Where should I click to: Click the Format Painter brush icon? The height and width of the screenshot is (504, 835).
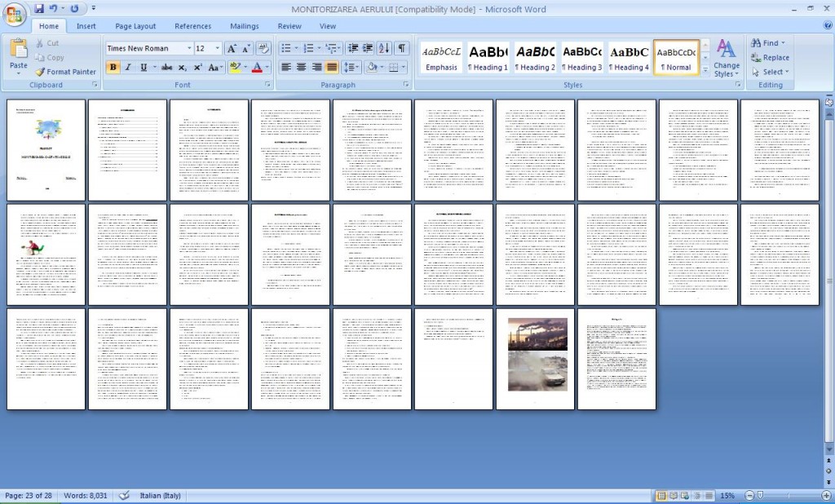coord(40,72)
